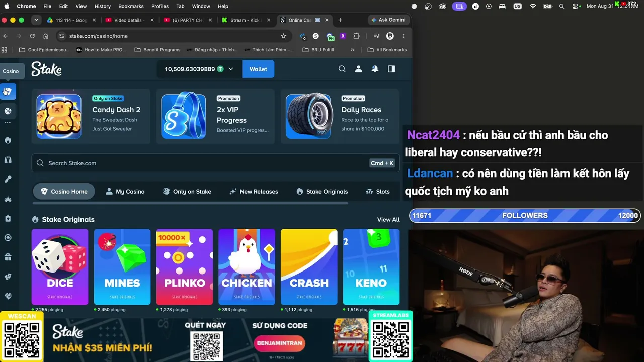
Task: Open the History menu
Action: pos(103,6)
